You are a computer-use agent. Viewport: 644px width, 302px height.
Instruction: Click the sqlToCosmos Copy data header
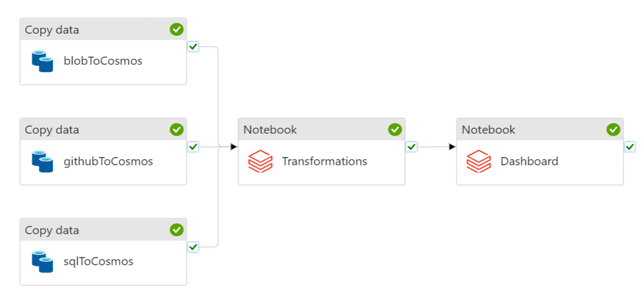[x=52, y=230]
